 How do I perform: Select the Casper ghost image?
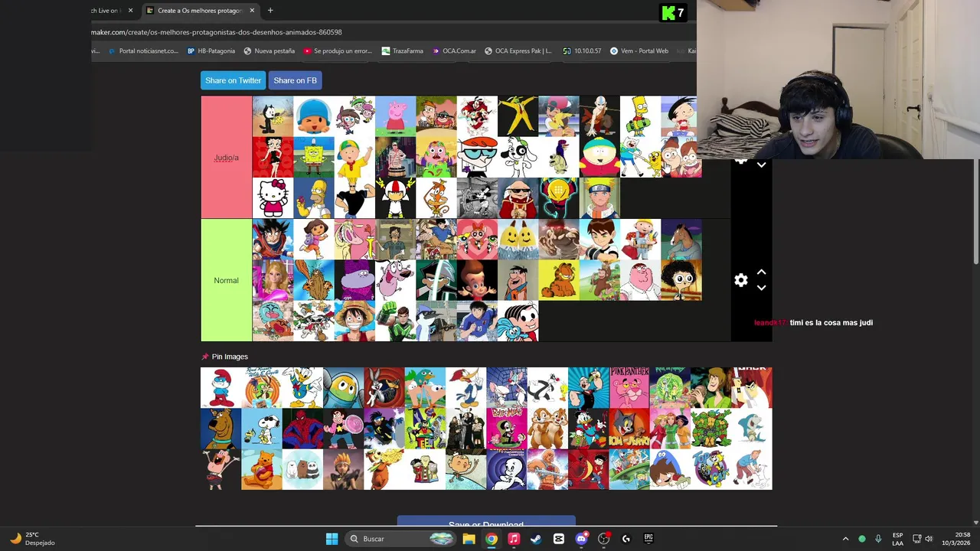coord(507,469)
